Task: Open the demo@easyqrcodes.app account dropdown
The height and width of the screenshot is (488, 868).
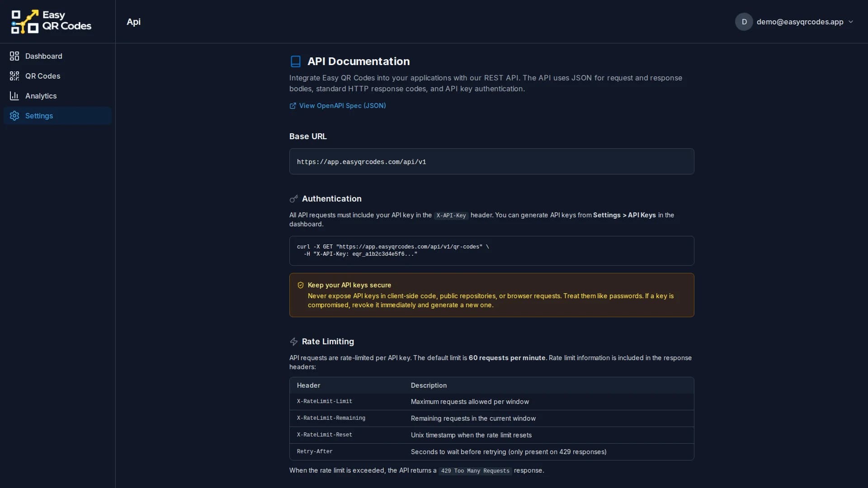Action: point(794,22)
